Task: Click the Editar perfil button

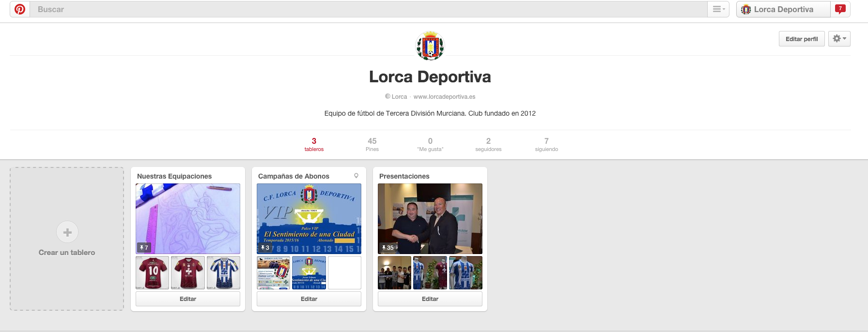Action: tap(801, 39)
